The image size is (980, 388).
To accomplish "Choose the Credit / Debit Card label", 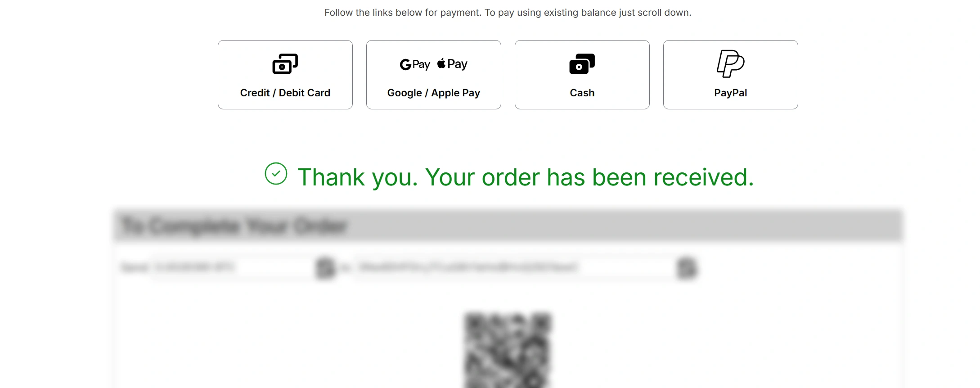I will tap(285, 93).
